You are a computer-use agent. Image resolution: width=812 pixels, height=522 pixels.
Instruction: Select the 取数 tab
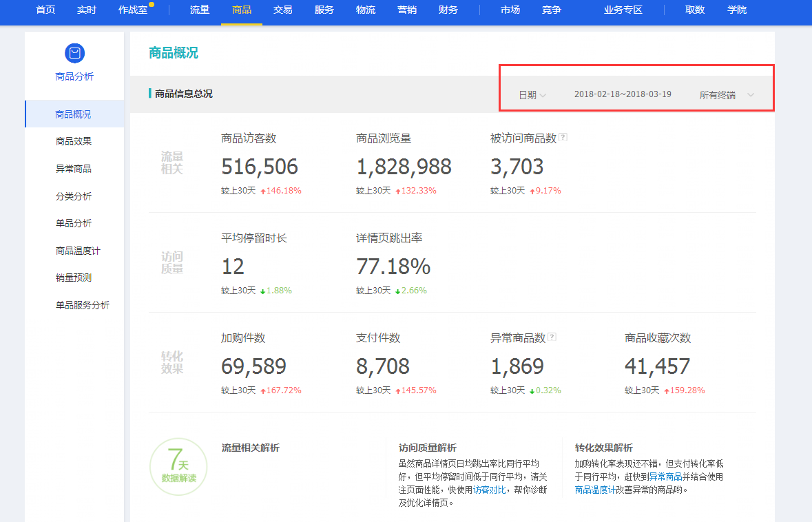click(695, 10)
